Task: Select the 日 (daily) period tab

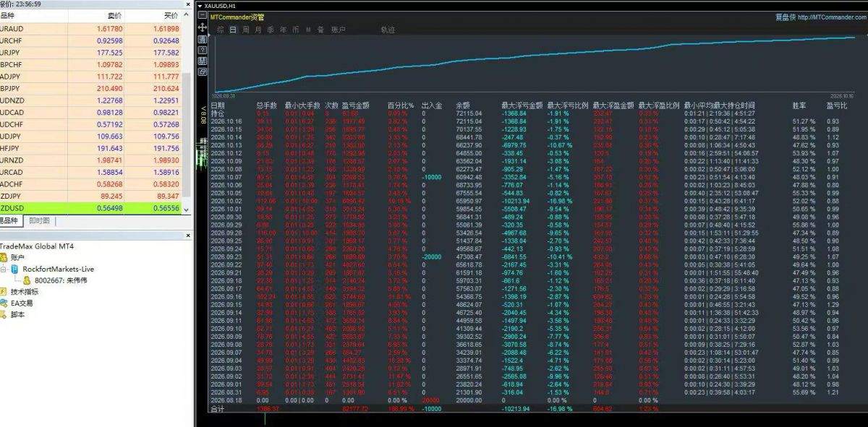Action: point(233,30)
